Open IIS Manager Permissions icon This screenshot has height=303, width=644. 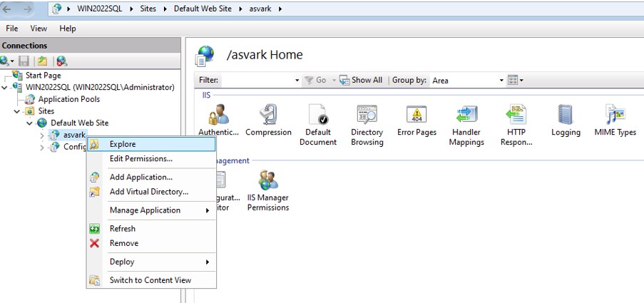pyautogui.click(x=268, y=182)
